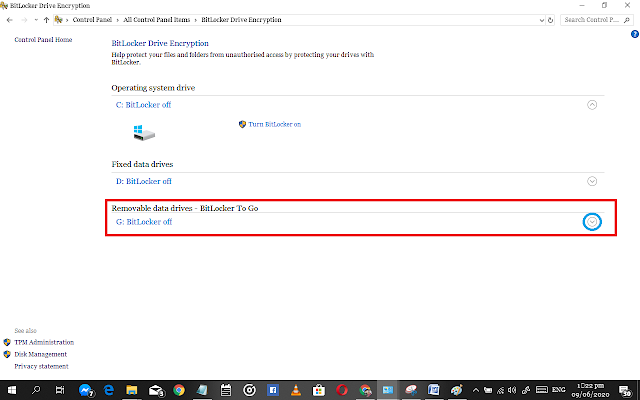Open Word from the taskbar
Image resolution: width=640 pixels, height=400 pixels.
(433, 391)
